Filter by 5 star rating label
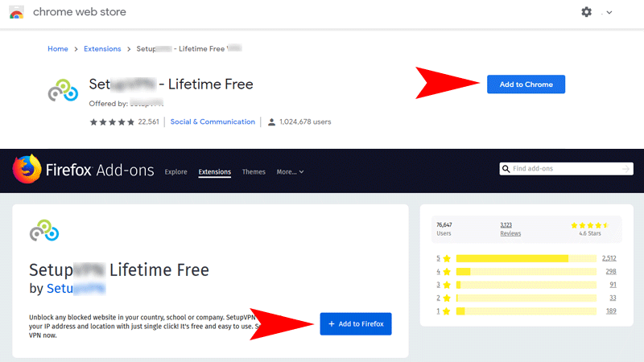Screen dimensions: 644x362 pyautogui.click(x=444, y=258)
